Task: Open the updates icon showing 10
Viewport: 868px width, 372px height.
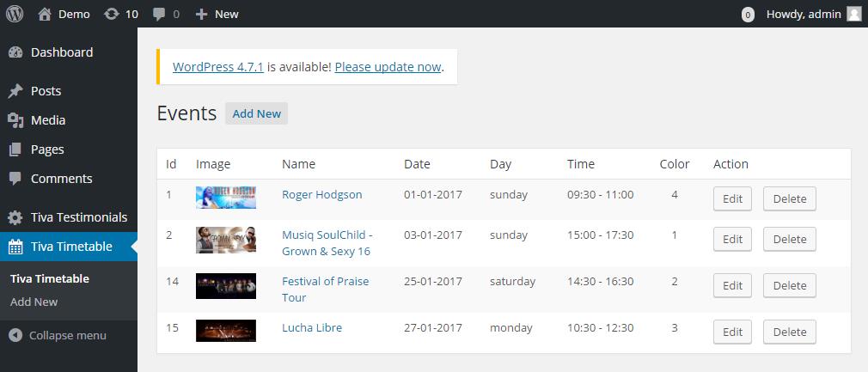Action: (111, 14)
